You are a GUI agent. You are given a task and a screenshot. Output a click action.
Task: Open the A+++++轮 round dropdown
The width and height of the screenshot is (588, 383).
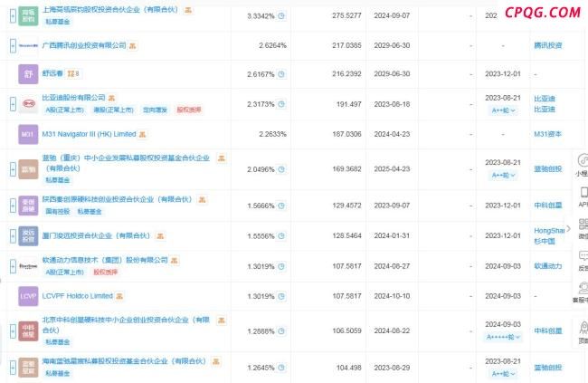coord(503,337)
